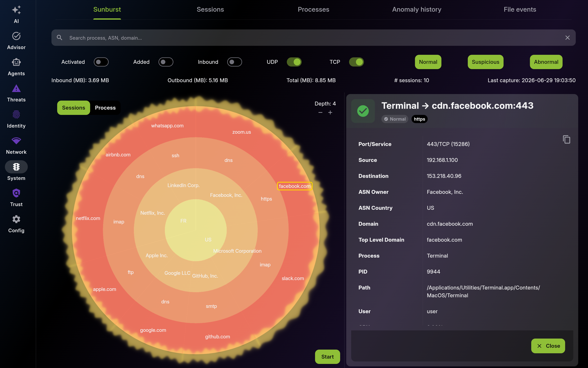Open the Anomaly history tab

(417, 9)
